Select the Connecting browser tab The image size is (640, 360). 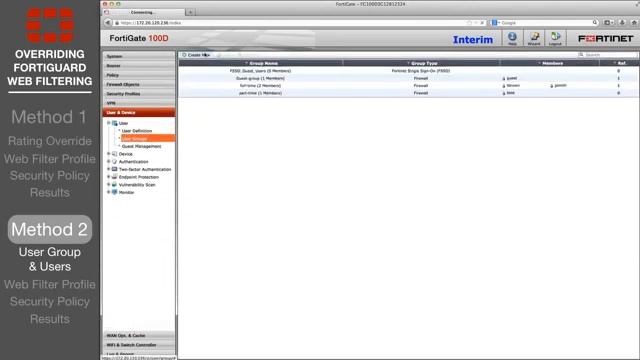click(x=143, y=12)
